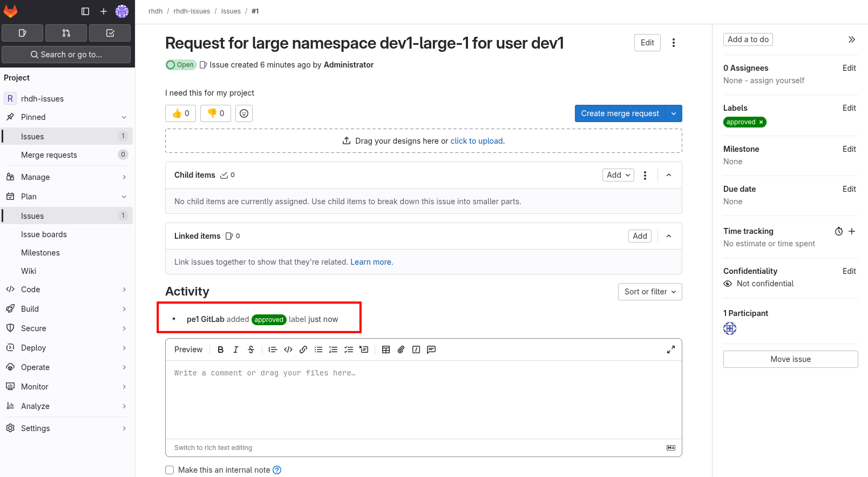This screenshot has height=477, width=868.
Task: Open Settings in sidebar
Action: [x=67, y=428]
